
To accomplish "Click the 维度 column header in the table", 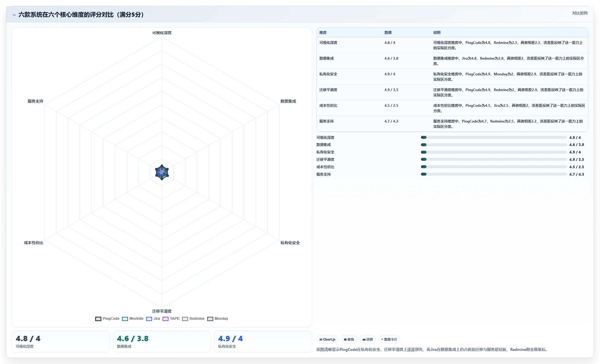I will (323, 33).
